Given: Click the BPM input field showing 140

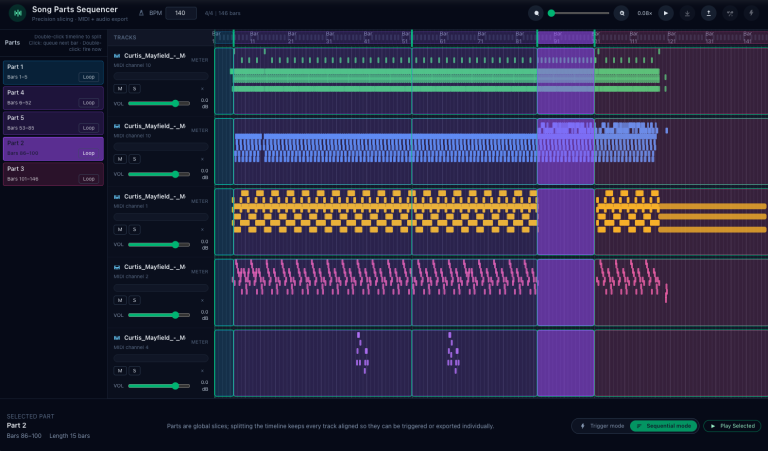Looking at the screenshot, I should 181,13.
